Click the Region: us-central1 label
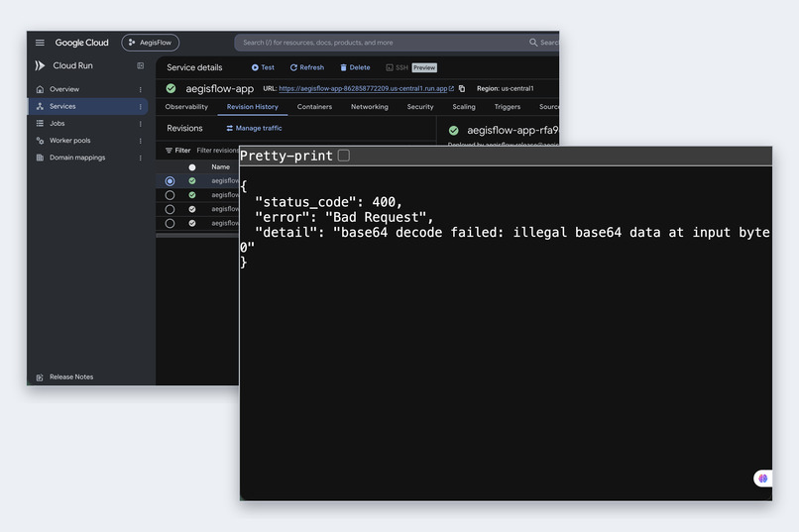The image size is (799, 532). [x=505, y=88]
